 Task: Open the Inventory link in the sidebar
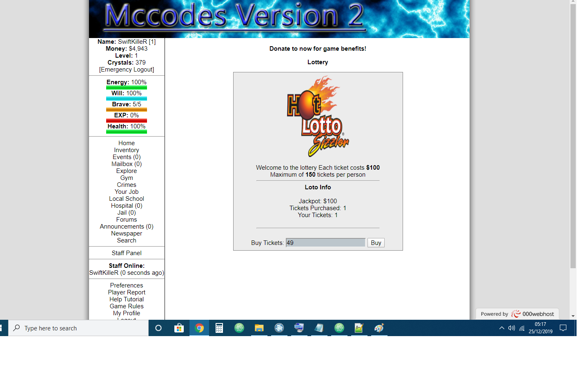[x=127, y=150]
